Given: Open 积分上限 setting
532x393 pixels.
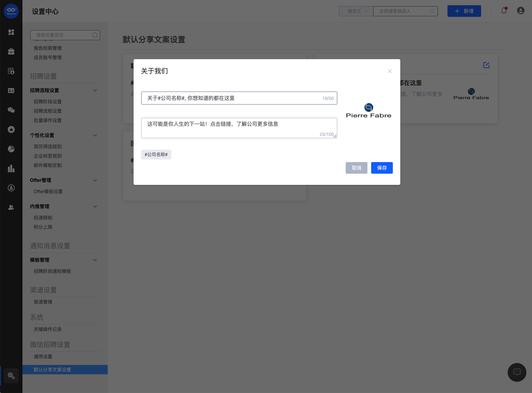Looking at the screenshot, I should [x=43, y=227].
